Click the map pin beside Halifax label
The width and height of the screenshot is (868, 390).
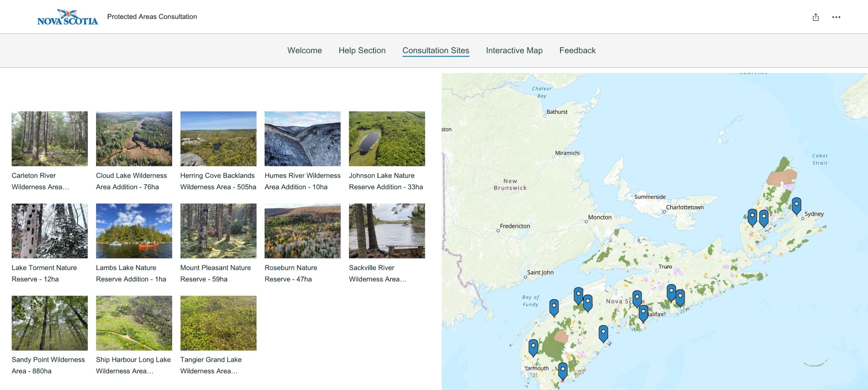click(x=643, y=313)
